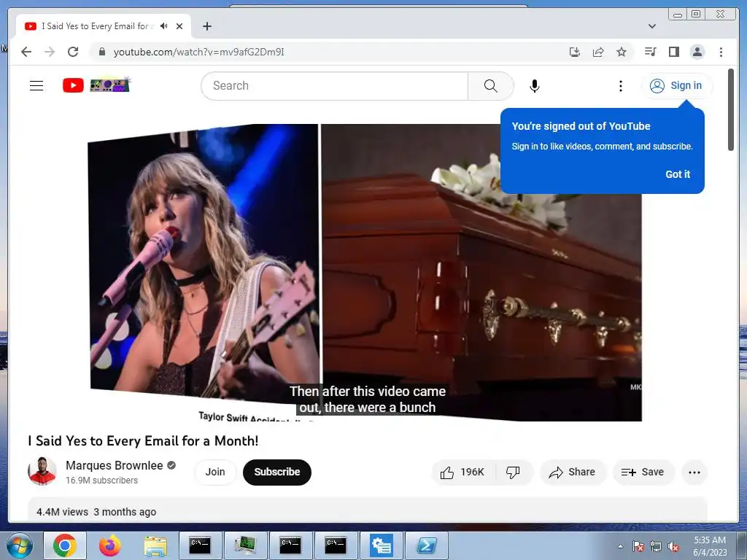
Task: Show hidden tray icons arrow
Action: (620, 546)
